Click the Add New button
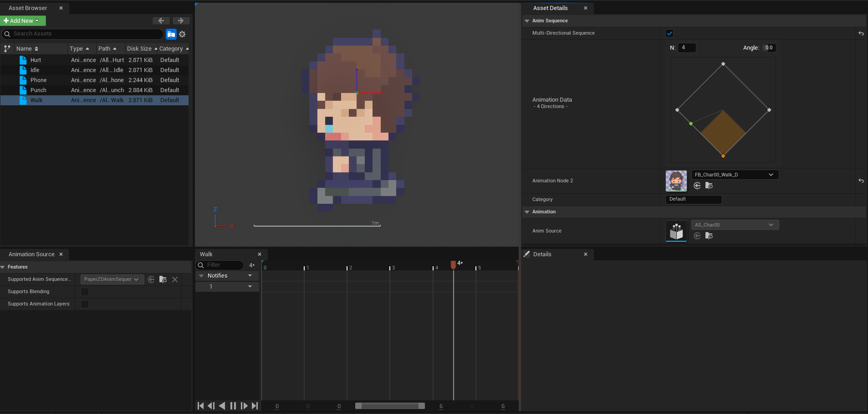This screenshot has height=414, width=868. [23, 21]
